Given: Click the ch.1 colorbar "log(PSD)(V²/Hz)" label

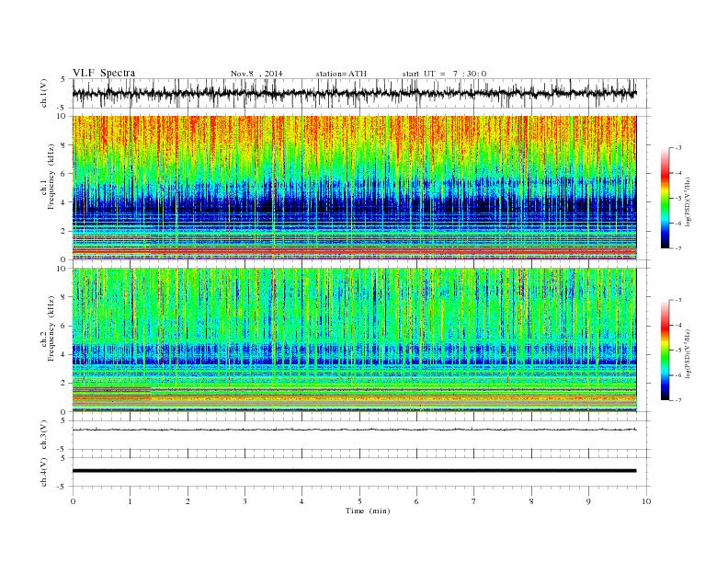Looking at the screenshot, I should (x=688, y=201).
